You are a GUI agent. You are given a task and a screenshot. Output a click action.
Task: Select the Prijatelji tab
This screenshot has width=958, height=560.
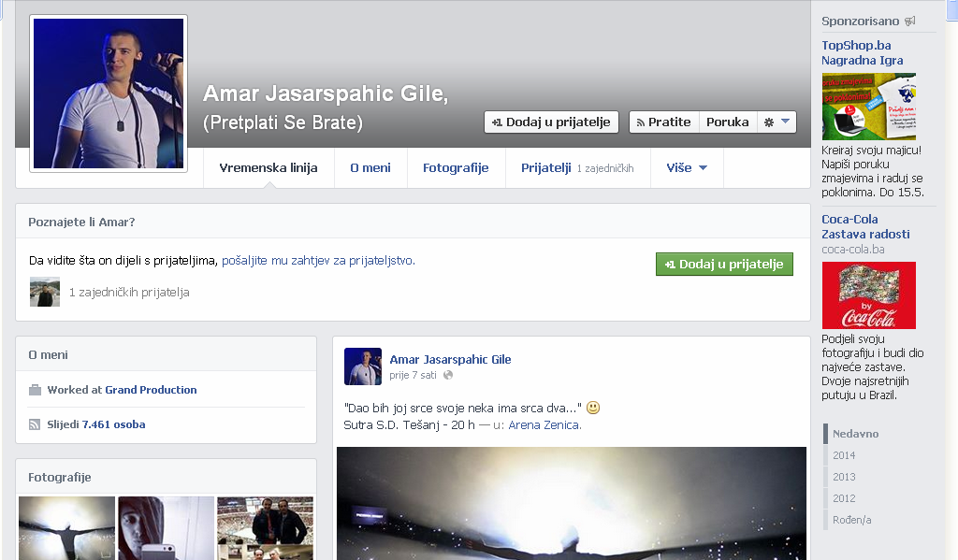point(545,168)
